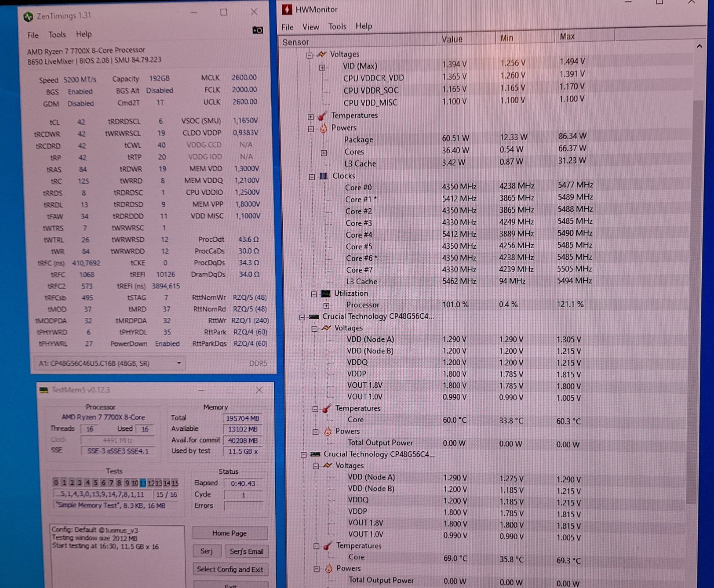714x588 pixels.
Task: Click the Min column header
Action: coord(525,37)
